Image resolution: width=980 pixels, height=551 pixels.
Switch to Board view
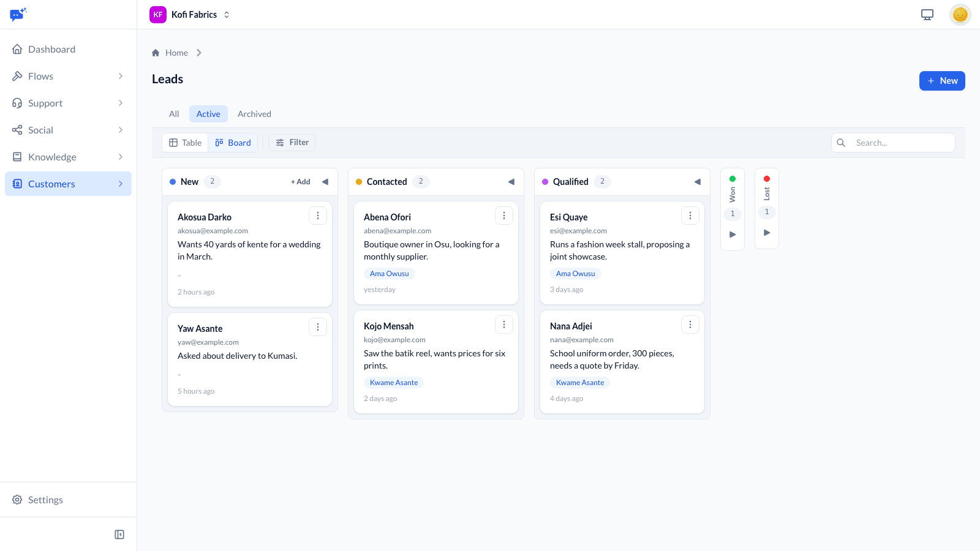coord(233,143)
